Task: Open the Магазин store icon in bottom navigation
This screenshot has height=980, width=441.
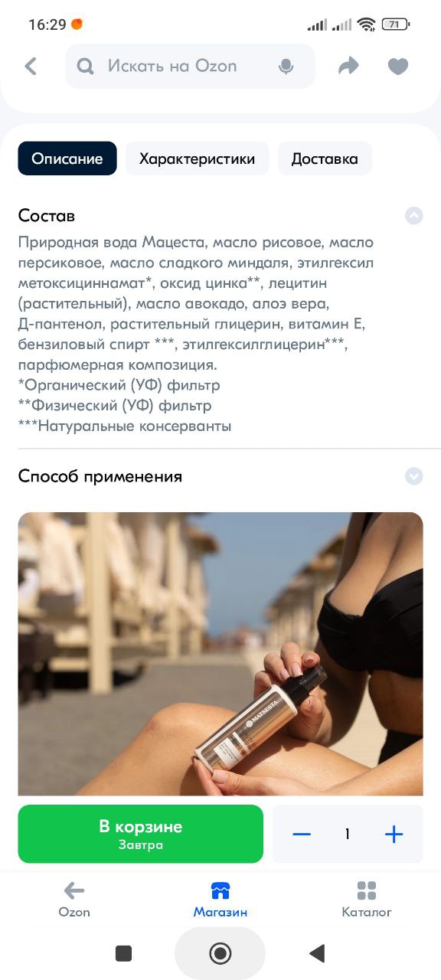Action: [220, 891]
